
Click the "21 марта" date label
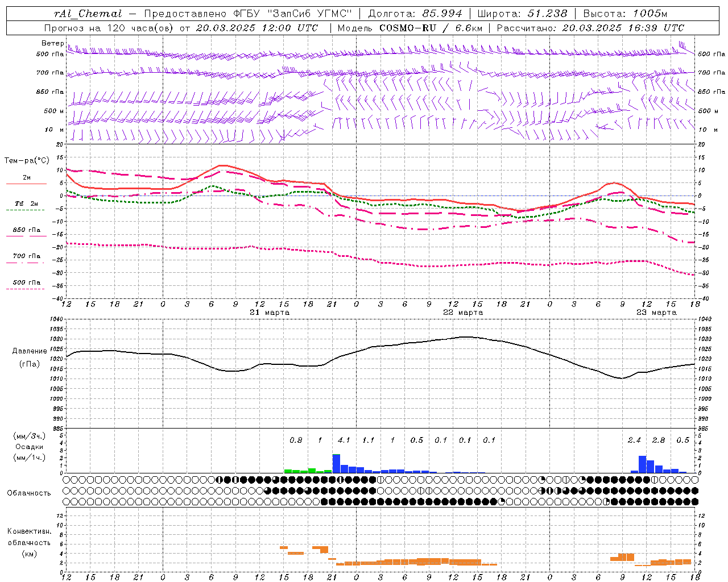point(270,313)
